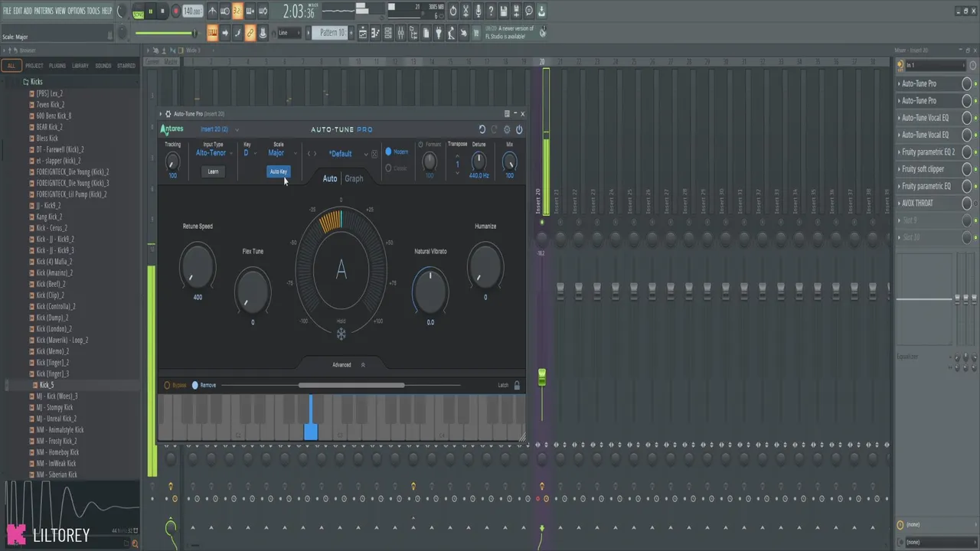The height and width of the screenshot is (551, 980).
Task: Toggle the metronome icon
Action: tap(213, 11)
